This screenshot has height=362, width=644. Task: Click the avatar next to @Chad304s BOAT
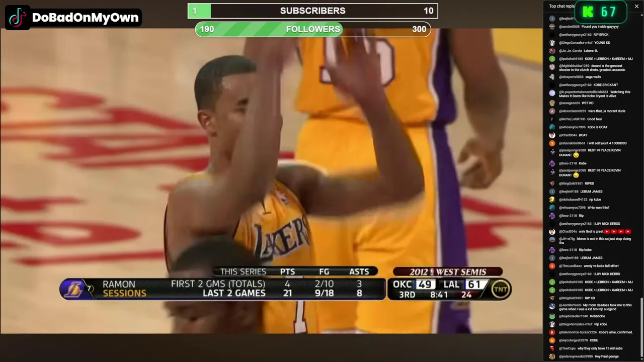pos(552,135)
